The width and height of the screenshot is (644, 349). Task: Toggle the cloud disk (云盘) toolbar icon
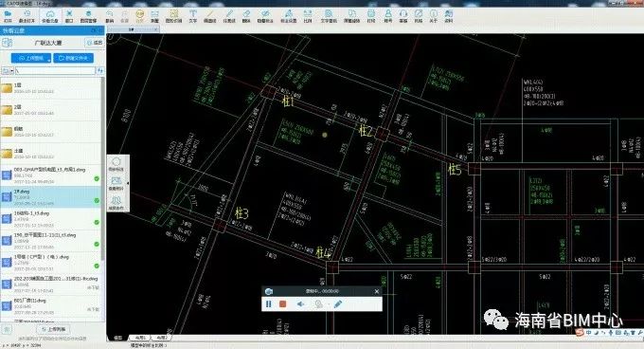coord(49,16)
